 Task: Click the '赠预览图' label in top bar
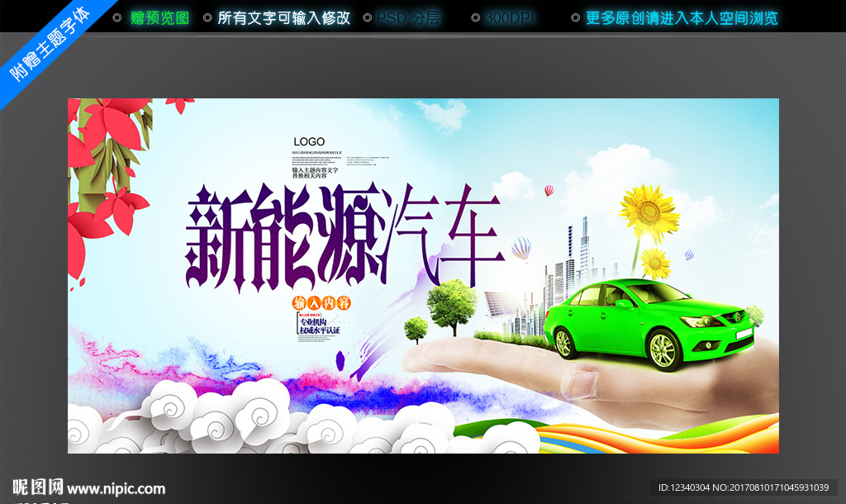pyautogui.click(x=159, y=18)
